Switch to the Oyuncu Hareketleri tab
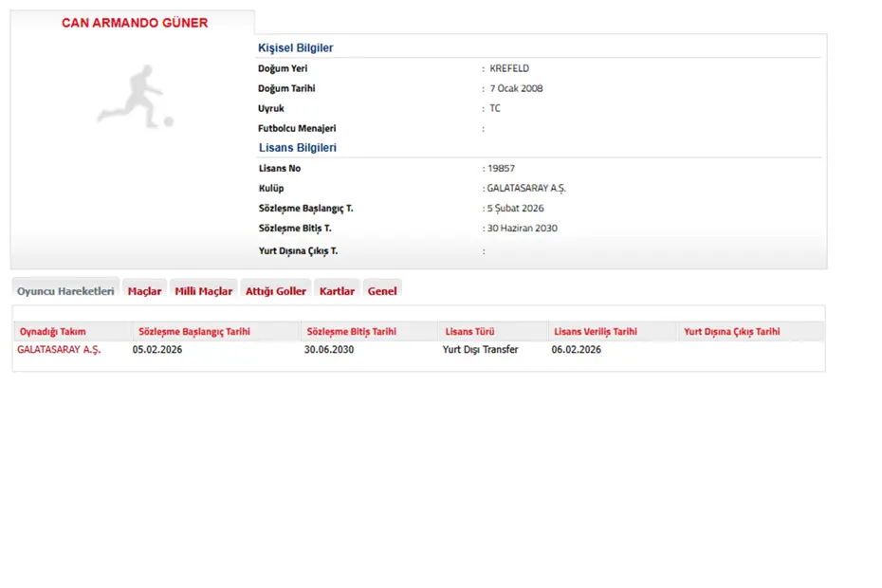The image size is (882, 588). (65, 291)
